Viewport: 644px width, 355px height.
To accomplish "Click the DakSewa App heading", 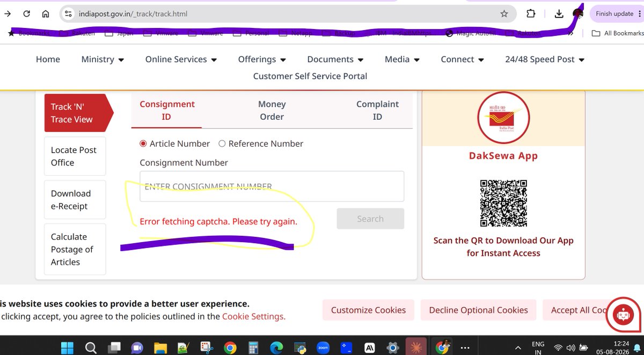I will click(x=503, y=156).
